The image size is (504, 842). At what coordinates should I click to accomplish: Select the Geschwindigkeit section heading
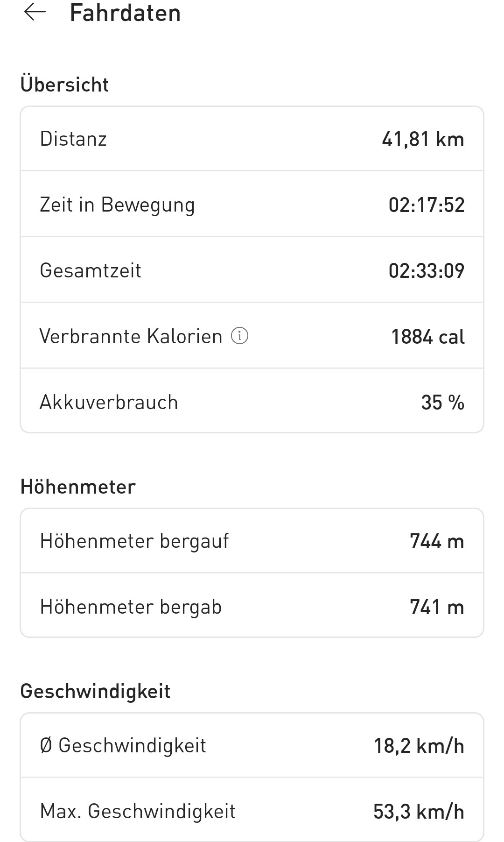(95, 692)
